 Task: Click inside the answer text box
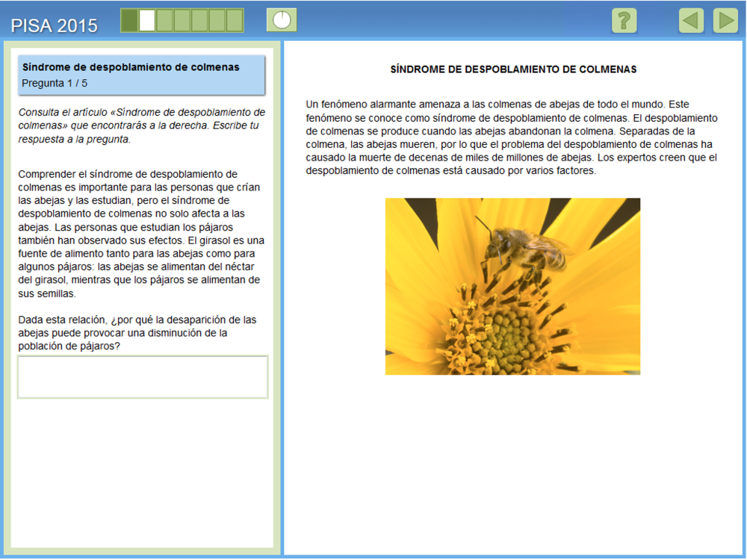[x=142, y=377]
